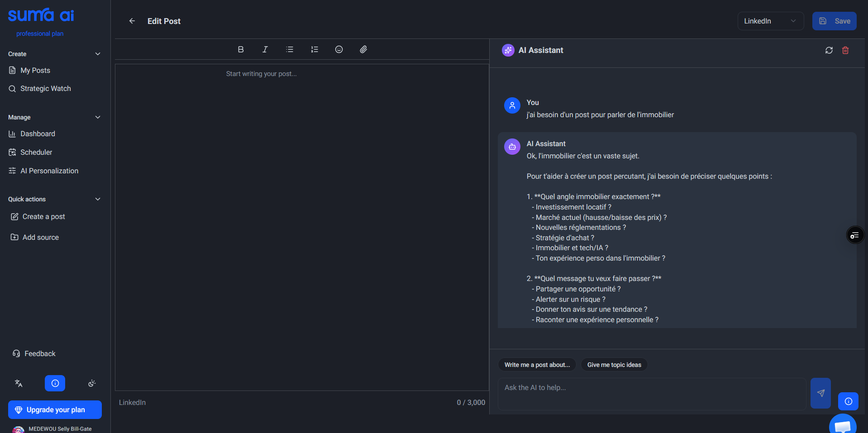
Task: Toggle the light/dark theme mode
Action: 92,383
